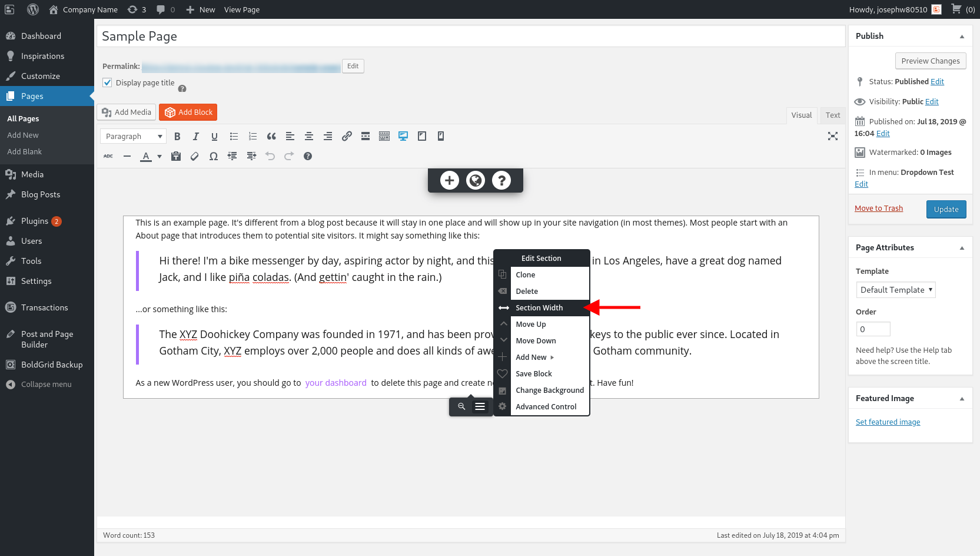Image resolution: width=980 pixels, height=556 pixels.
Task: Select the mobile preview icon
Action: pyautogui.click(x=440, y=136)
